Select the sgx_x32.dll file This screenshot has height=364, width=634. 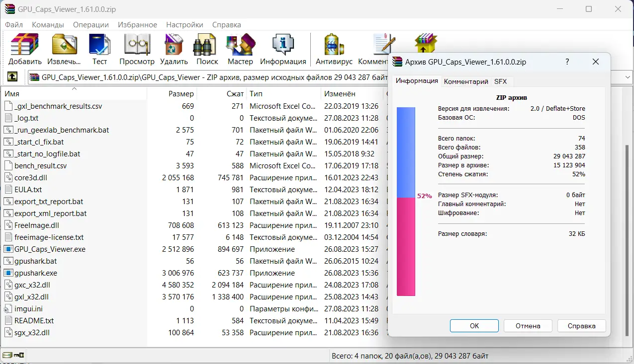point(32,332)
